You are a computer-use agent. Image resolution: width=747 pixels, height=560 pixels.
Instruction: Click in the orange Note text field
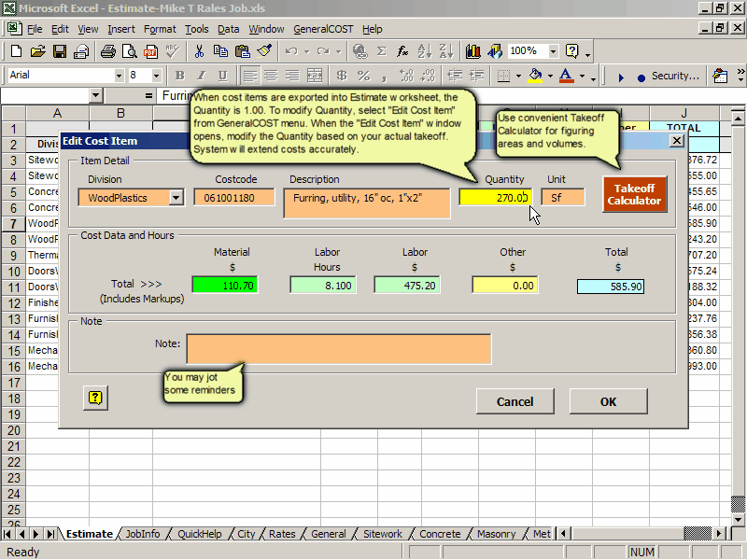click(339, 349)
